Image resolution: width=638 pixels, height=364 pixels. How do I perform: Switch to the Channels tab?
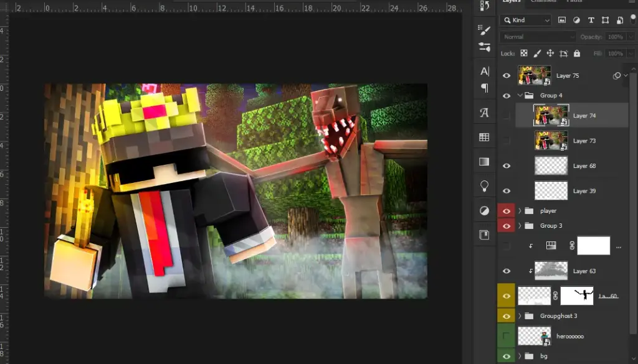(543, 2)
